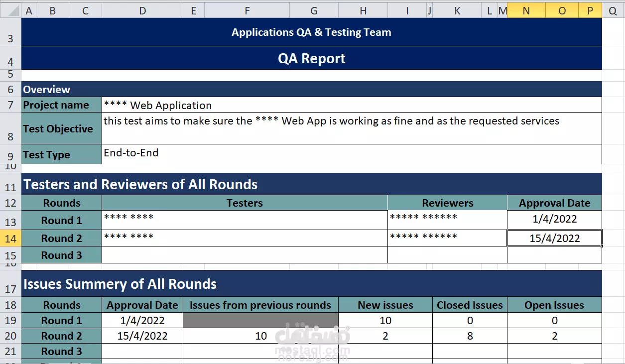The height and width of the screenshot is (364, 625).
Task: Select column D header
Action: (142, 10)
